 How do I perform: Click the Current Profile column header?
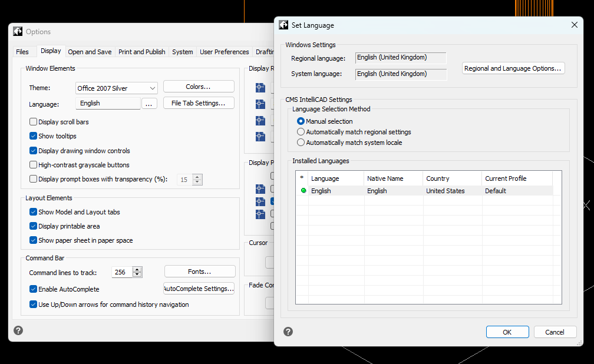517,178
